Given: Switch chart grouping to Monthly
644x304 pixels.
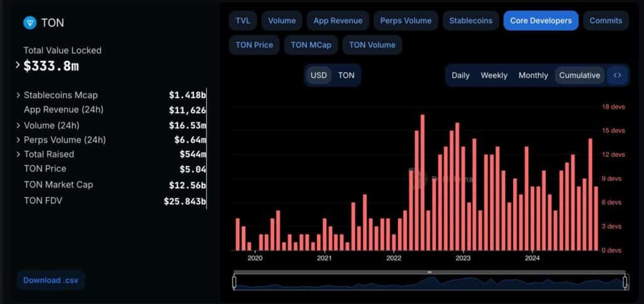Looking at the screenshot, I should click(x=533, y=76).
